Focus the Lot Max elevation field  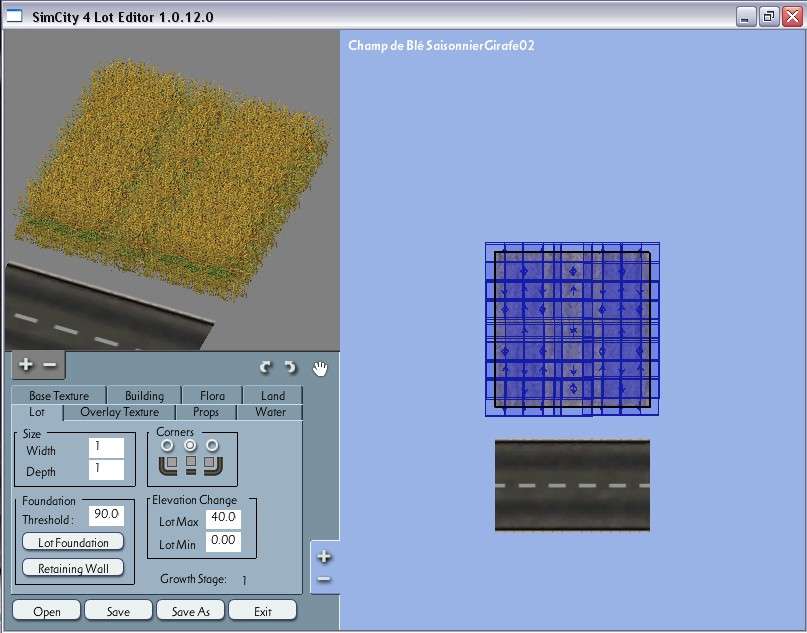point(223,519)
